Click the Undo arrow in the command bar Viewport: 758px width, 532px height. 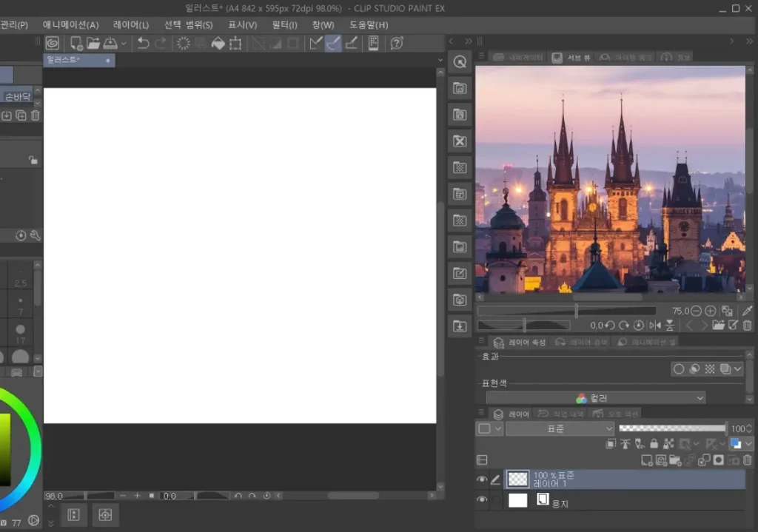143,44
